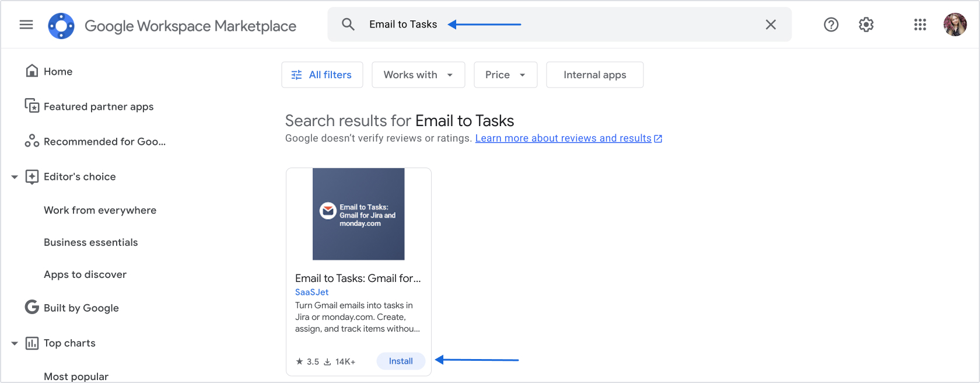Open the hamburger main menu
This screenshot has width=980, height=383.
[x=26, y=25]
